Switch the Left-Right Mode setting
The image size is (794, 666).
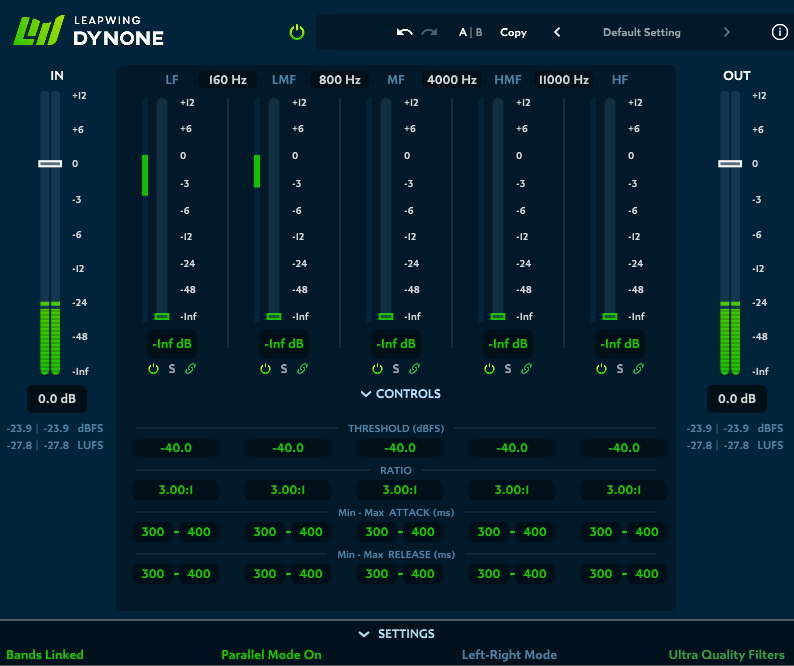509,655
